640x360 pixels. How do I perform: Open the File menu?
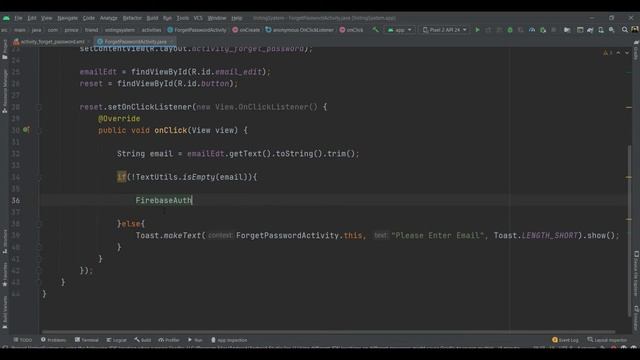click(18, 18)
